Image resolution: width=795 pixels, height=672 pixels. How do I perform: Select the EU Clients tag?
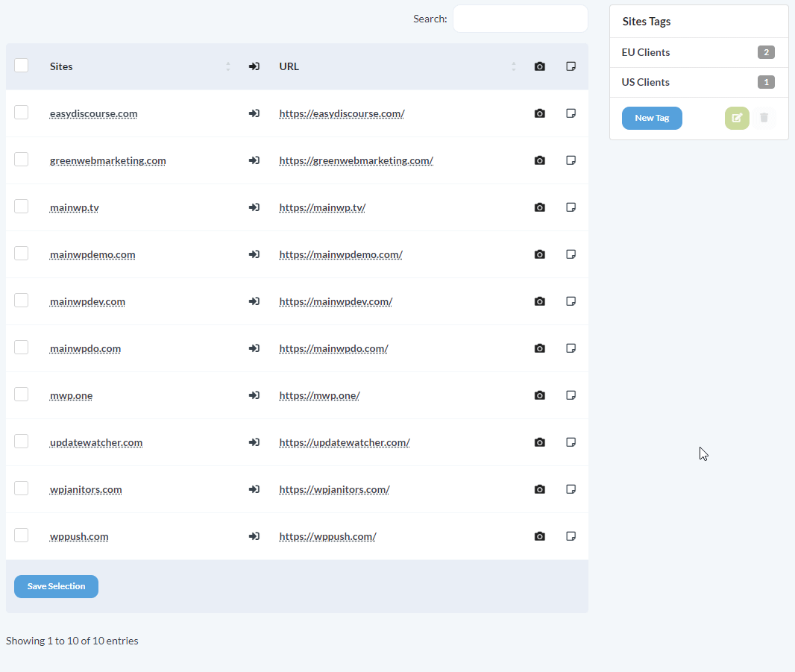[x=646, y=52]
